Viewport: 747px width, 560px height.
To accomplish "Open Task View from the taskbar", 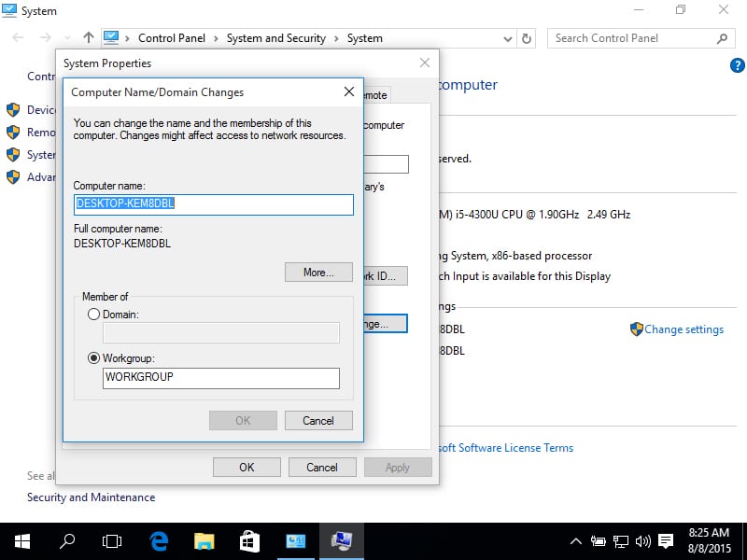I will click(112, 541).
